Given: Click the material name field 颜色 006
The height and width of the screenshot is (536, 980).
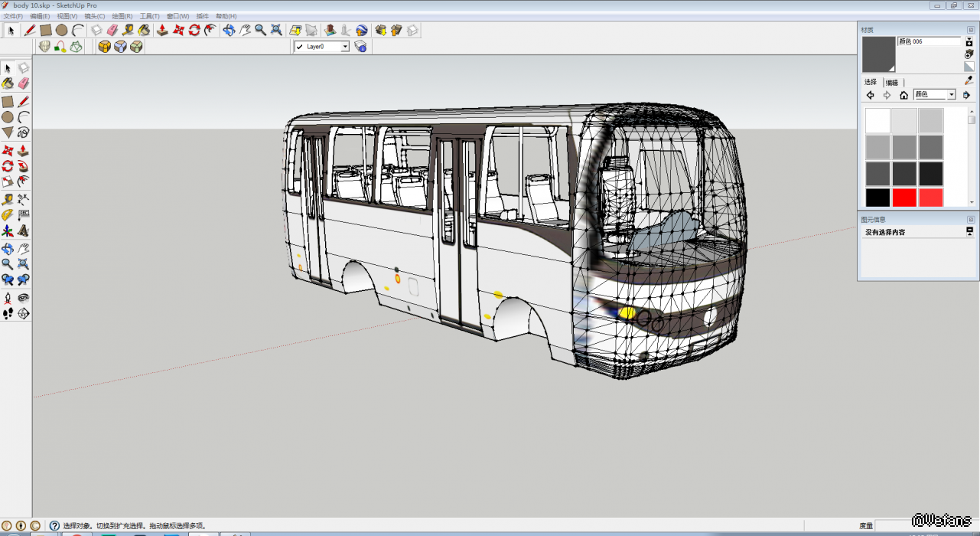Looking at the screenshot, I should pyautogui.click(x=929, y=41).
